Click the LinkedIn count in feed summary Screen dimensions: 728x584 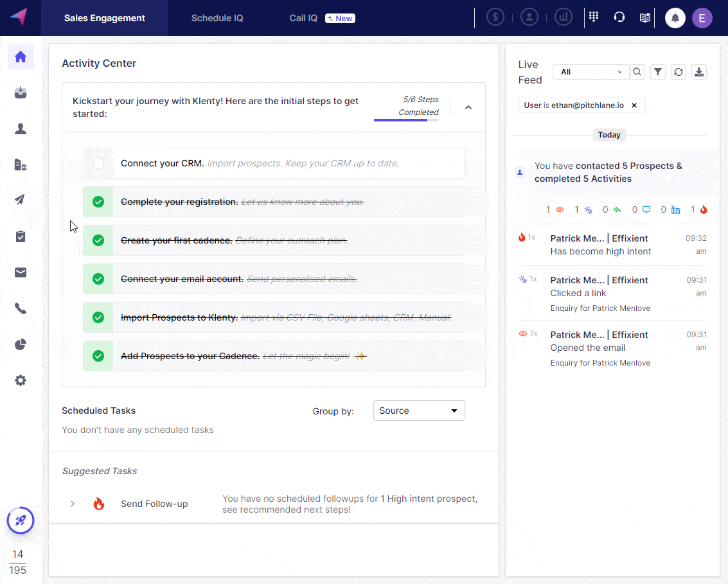click(670, 210)
